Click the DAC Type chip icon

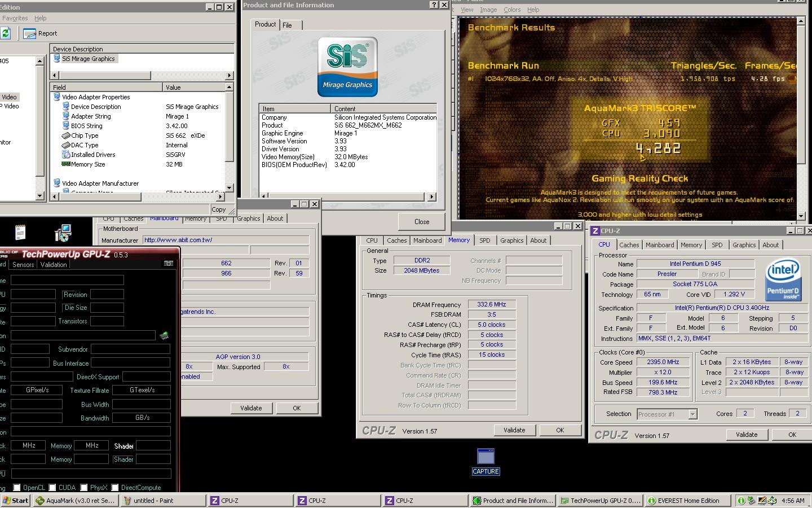coord(66,145)
